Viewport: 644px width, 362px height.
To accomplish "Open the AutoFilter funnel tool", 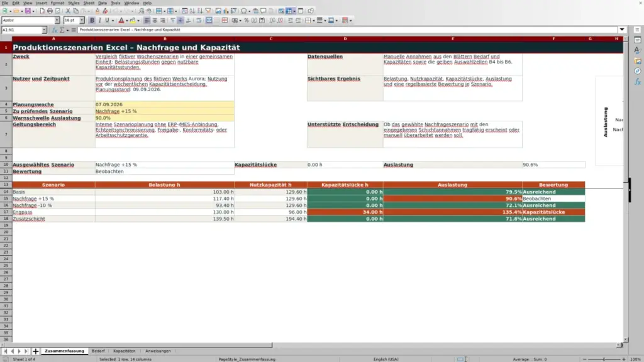I will 208,11.
